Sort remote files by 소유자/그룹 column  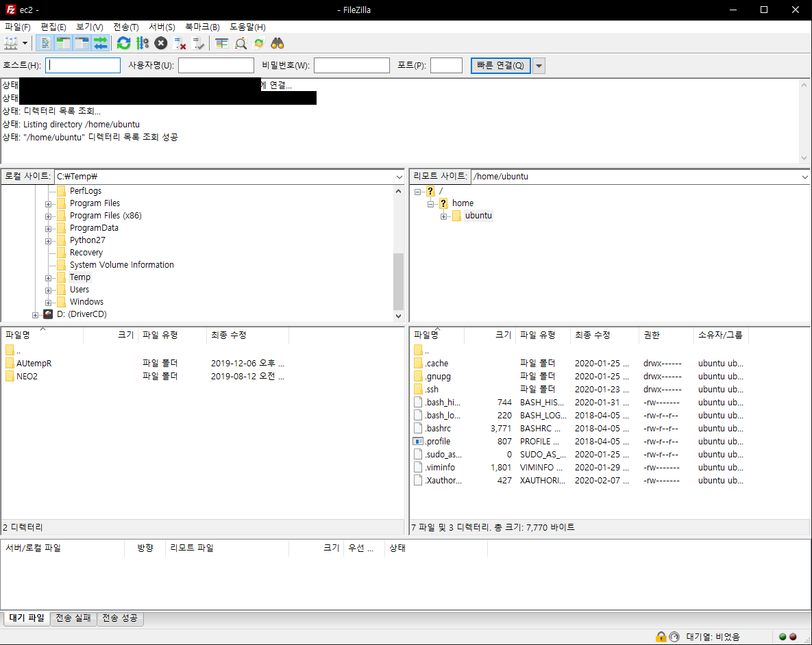[720, 336]
